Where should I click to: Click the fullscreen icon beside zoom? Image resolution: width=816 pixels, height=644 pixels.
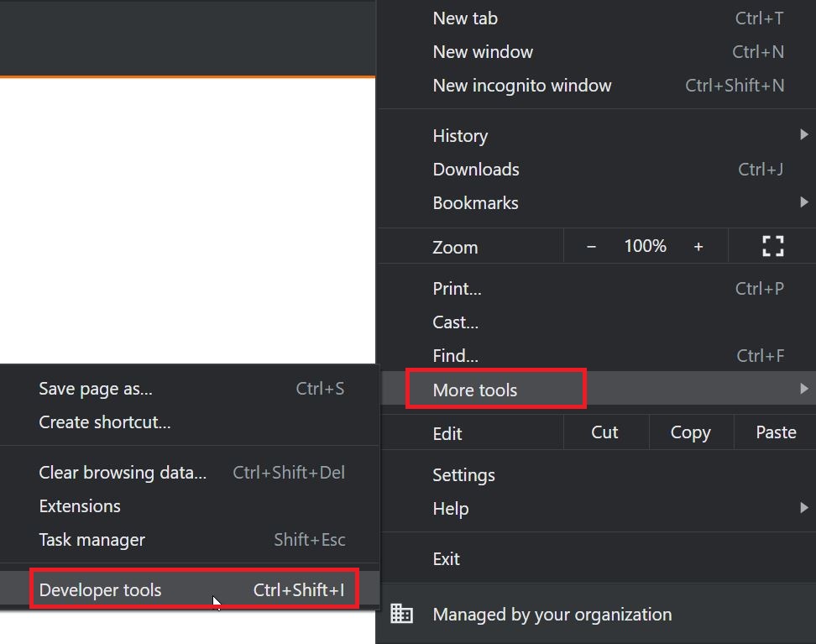[773, 246]
